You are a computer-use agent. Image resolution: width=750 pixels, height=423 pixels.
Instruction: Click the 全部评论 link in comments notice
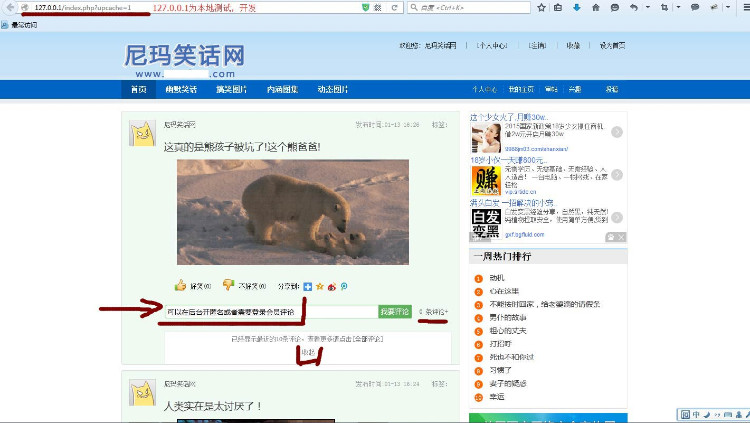point(366,339)
